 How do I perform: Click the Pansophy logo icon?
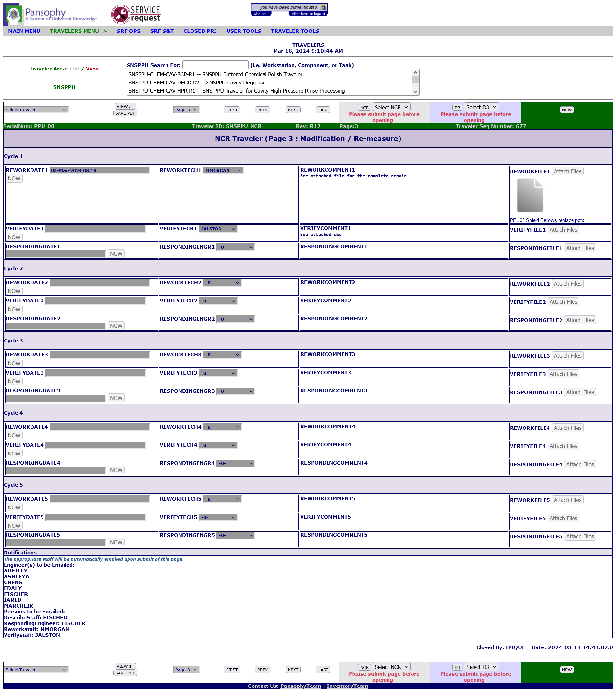click(13, 14)
